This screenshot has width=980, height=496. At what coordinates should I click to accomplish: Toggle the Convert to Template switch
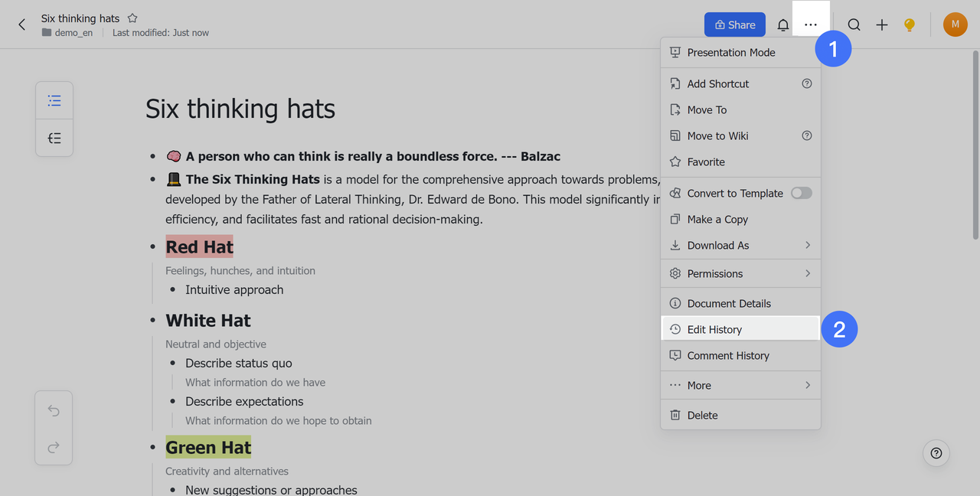(801, 193)
